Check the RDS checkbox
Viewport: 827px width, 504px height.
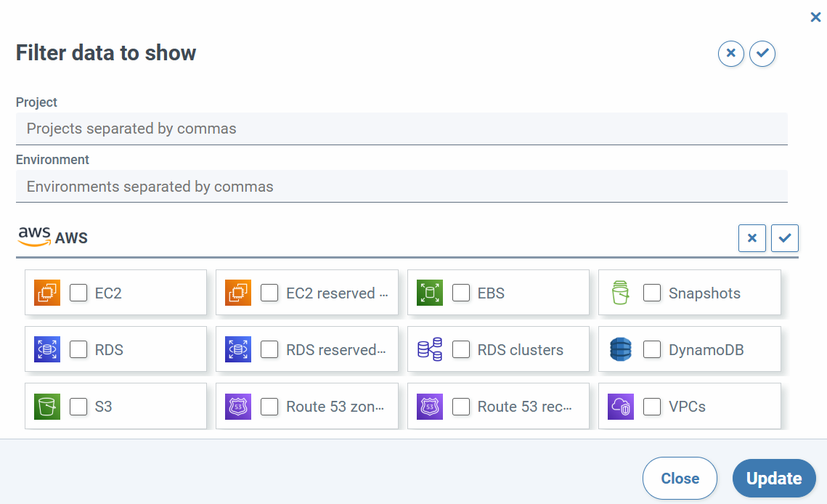pyautogui.click(x=78, y=349)
